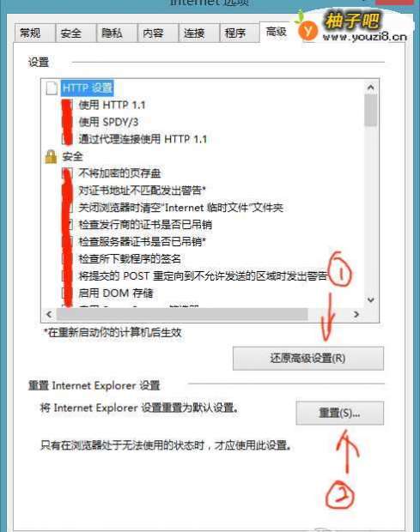Toggle the 通过代理连接使用 HTTP 1.1 checkbox
The image size is (420, 532).
click(x=67, y=139)
